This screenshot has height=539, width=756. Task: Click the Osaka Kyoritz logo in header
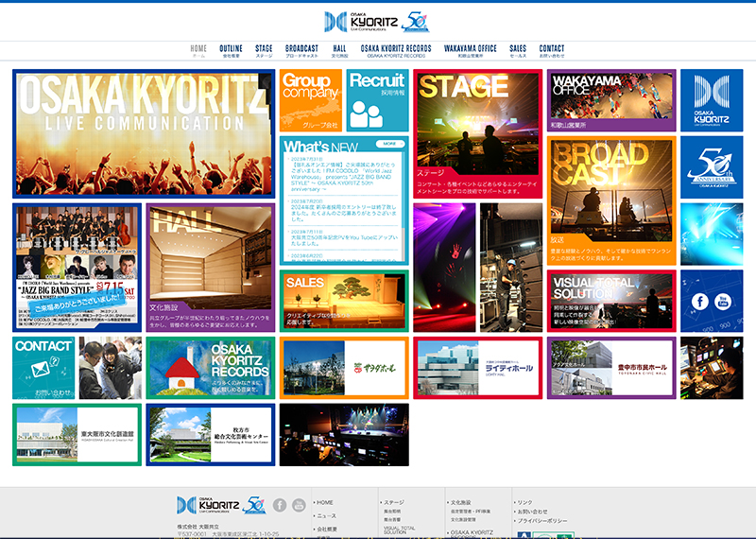[362, 22]
